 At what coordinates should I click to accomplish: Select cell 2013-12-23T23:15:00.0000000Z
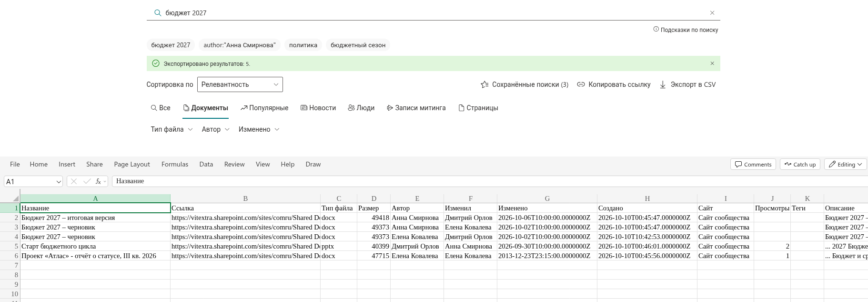[547, 256]
